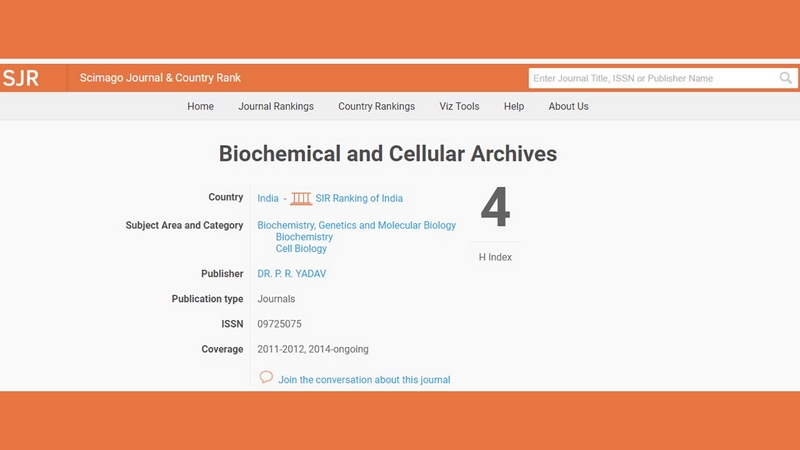Open the Biochemistry category link
Image resolution: width=800 pixels, height=450 pixels.
(304, 237)
